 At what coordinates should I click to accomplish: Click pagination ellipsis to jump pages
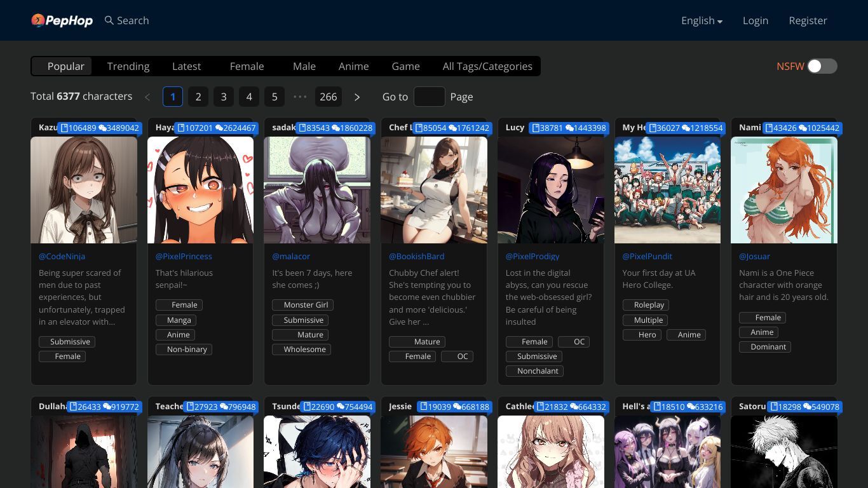click(300, 97)
